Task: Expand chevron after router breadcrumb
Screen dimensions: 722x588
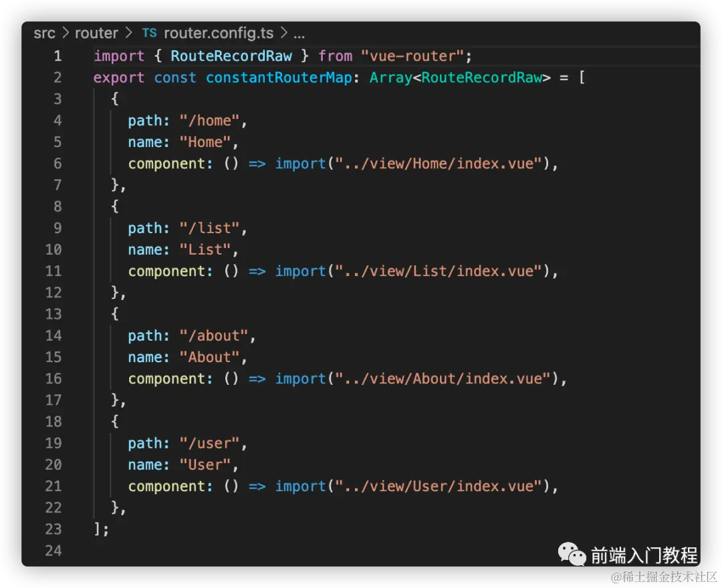Action: tap(128, 33)
